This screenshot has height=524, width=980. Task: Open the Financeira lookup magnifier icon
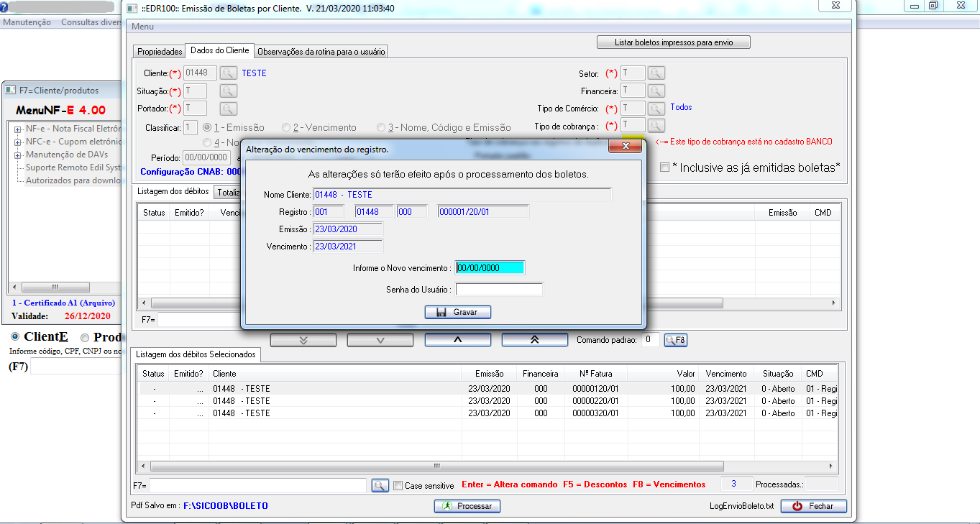coord(656,91)
